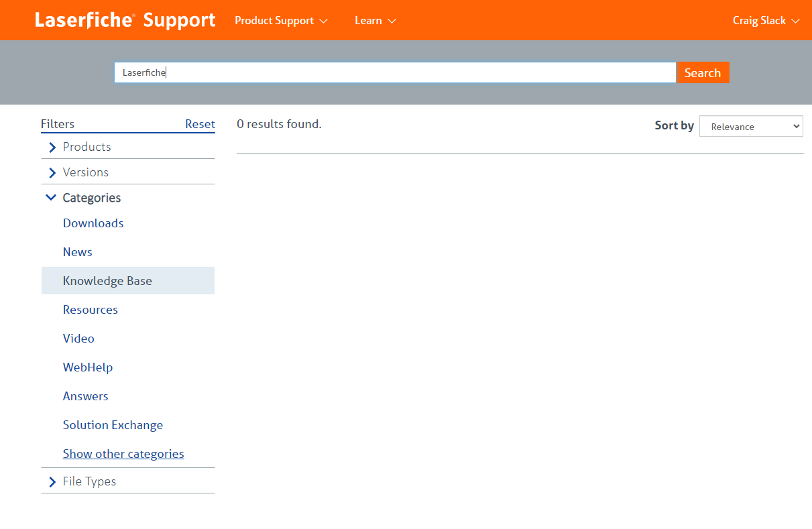Deselect the Knowledge Base category

pyautogui.click(x=128, y=281)
